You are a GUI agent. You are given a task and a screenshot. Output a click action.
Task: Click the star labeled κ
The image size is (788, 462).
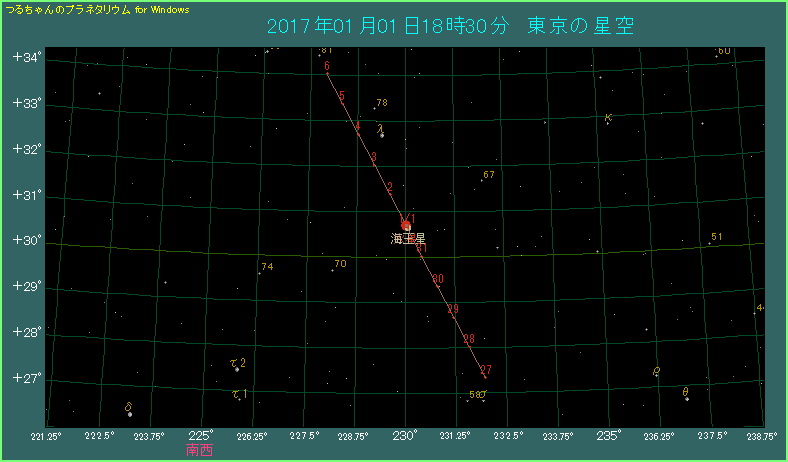point(607,122)
